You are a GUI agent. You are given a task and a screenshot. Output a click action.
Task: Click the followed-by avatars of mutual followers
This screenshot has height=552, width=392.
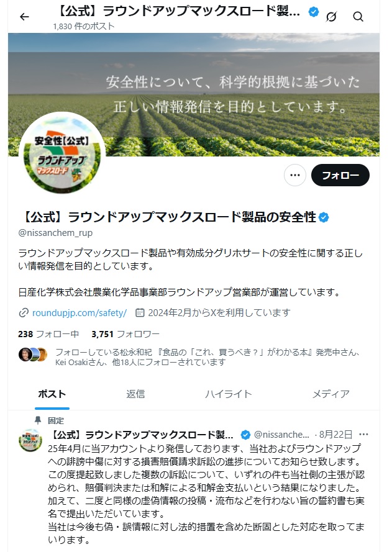33,355
